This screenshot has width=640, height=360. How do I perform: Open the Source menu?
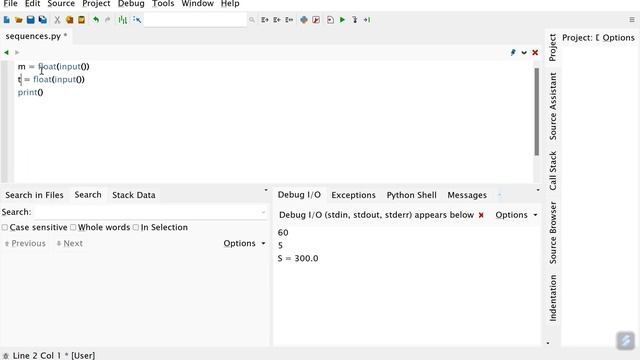(61, 4)
